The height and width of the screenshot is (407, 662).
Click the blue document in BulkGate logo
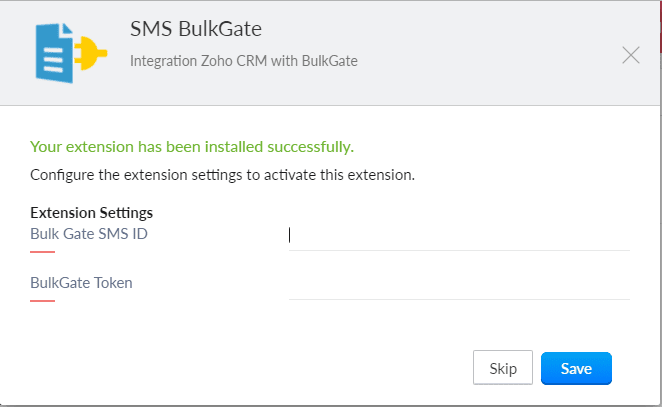pos(50,53)
